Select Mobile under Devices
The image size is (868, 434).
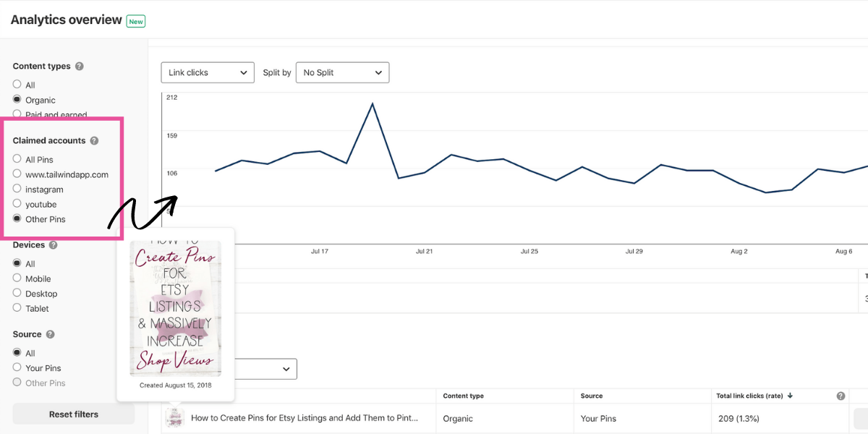click(x=17, y=278)
